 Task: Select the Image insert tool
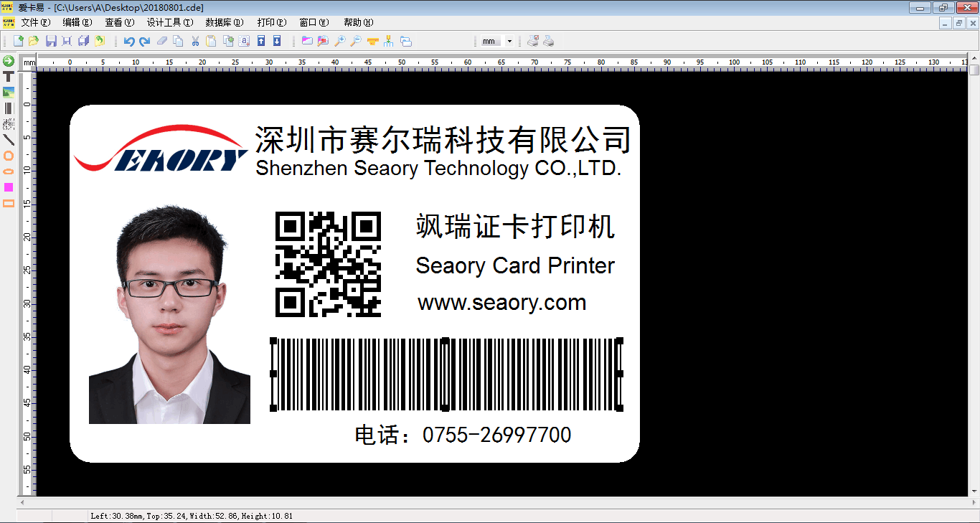[x=9, y=93]
